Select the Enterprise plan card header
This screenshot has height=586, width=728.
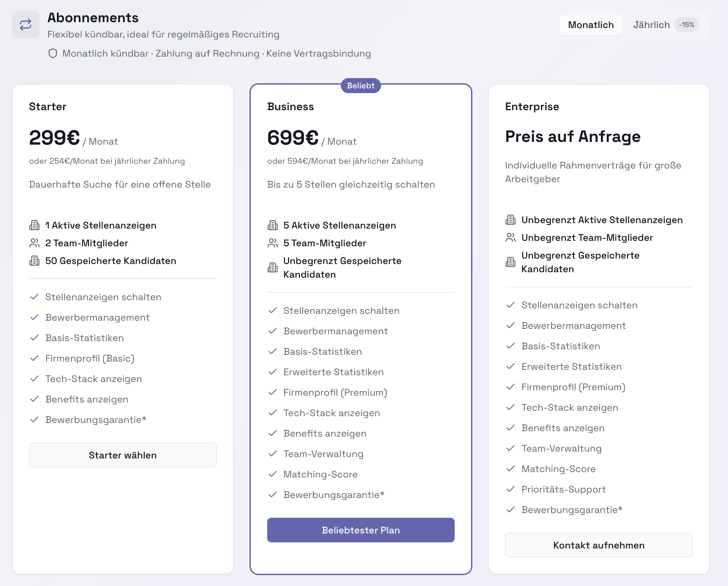532,106
